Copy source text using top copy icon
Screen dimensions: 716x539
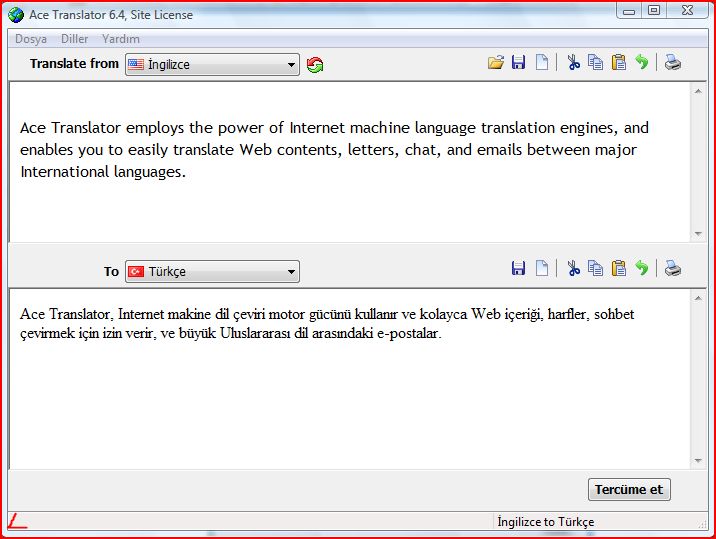(x=596, y=63)
